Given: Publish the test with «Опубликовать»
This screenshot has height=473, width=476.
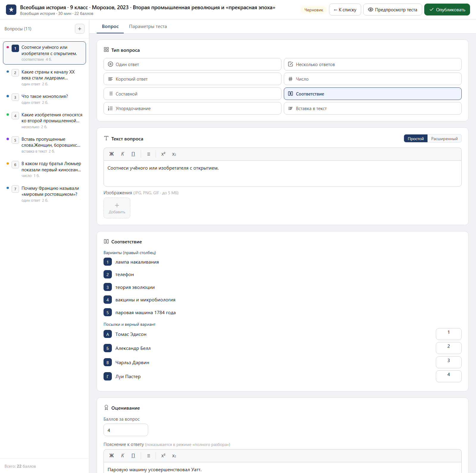Looking at the screenshot, I should click(x=447, y=10).
